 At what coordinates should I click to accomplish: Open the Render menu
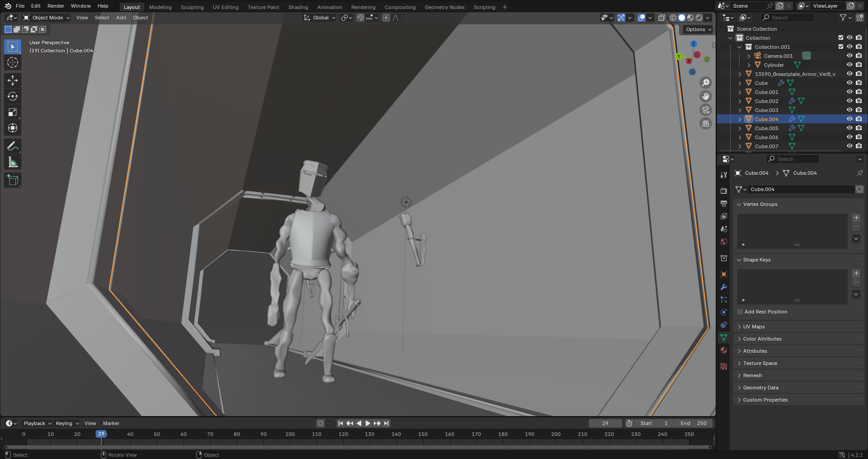coord(56,6)
